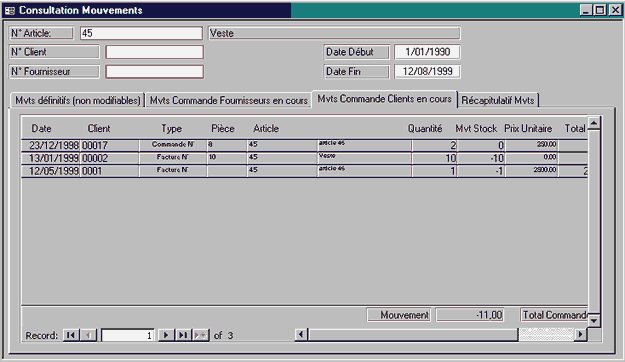Click the Total Command label
The width and height of the screenshot is (625, 362).
554,315
